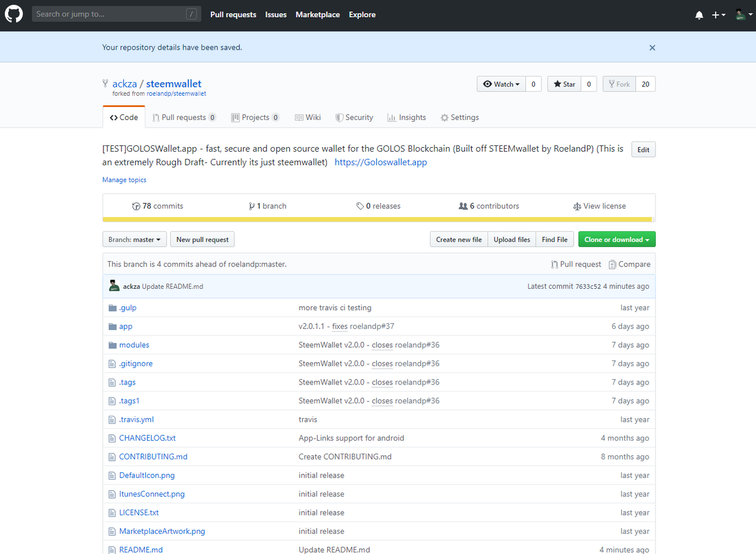Open the .gulp folder
Viewport: 756px width, 554px height.
click(128, 308)
